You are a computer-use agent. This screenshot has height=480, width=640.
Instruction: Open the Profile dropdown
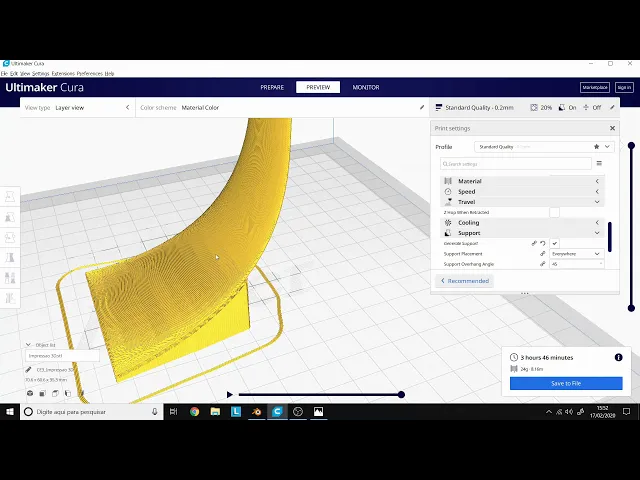click(544, 147)
